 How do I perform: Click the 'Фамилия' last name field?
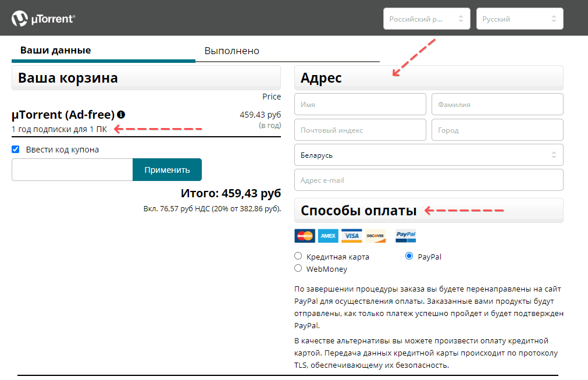click(x=497, y=104)
